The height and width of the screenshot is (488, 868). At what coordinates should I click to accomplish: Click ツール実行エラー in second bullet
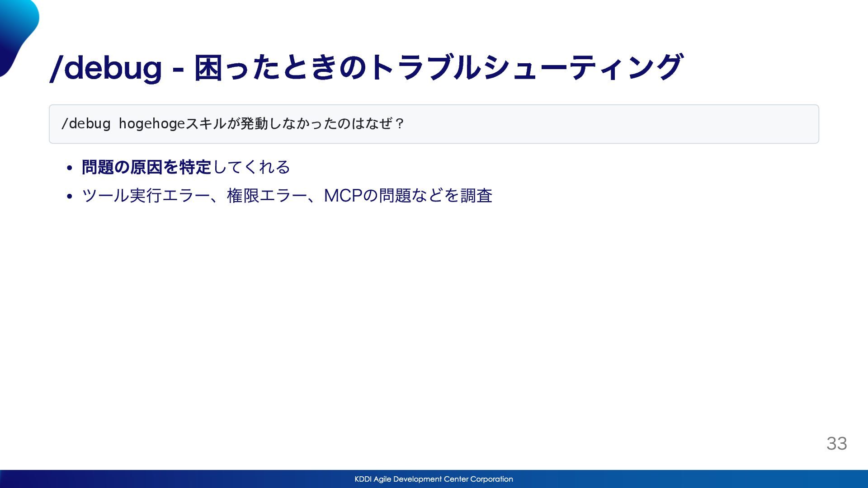click(146, 196)
